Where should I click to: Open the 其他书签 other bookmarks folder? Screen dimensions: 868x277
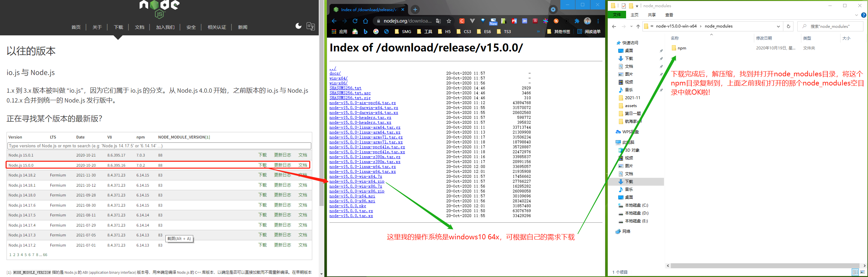pos(559,31)
